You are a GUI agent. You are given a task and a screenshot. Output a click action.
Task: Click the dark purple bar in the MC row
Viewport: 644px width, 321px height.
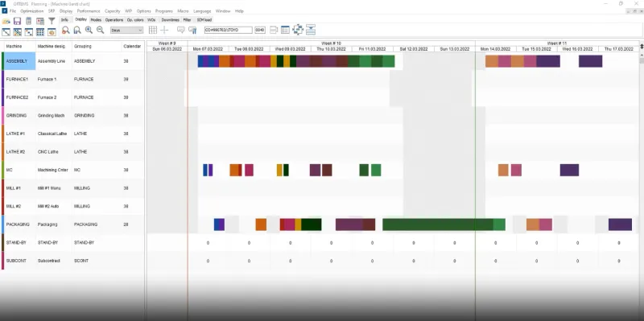(x=569, y=170)
